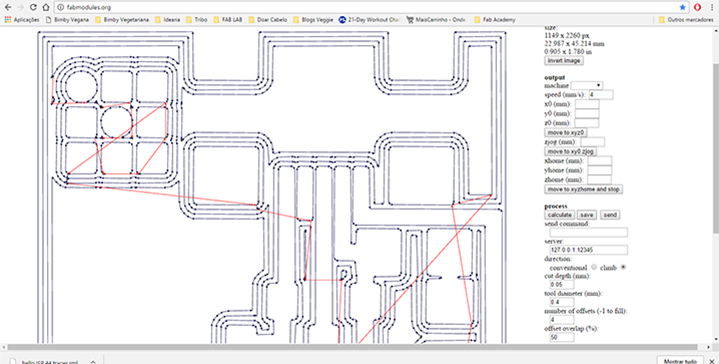The width and height of the screenshot is (719, 364).
Task: Open the Bimby Vegetariana bookmark folder
Action: (122, 20)
